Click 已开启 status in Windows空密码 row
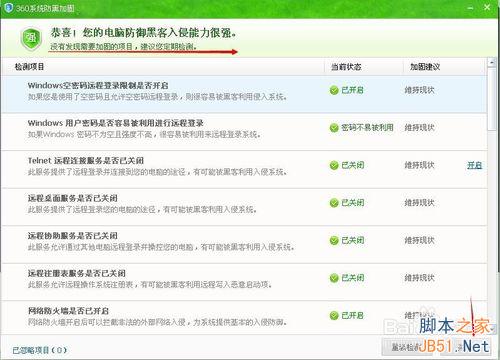Screen dimensions: 500x360 [352, 90]
